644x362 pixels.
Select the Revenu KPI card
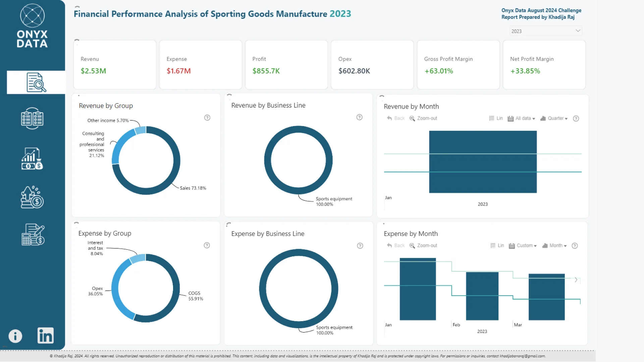[x=115, y=65]
